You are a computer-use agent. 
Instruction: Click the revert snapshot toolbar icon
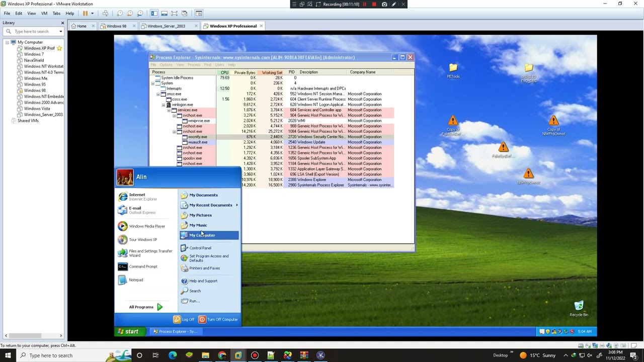[130, 14]
